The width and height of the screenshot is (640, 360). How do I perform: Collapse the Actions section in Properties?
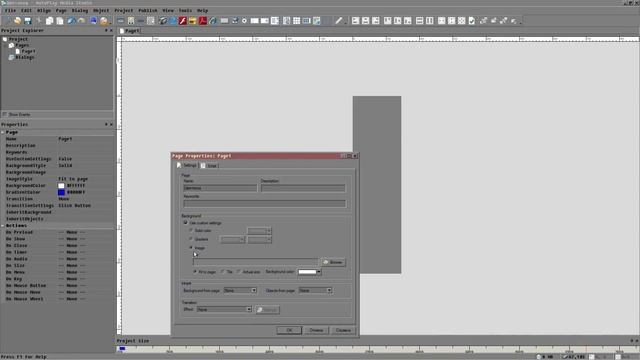pyautogui.click(x=3, y=225)
